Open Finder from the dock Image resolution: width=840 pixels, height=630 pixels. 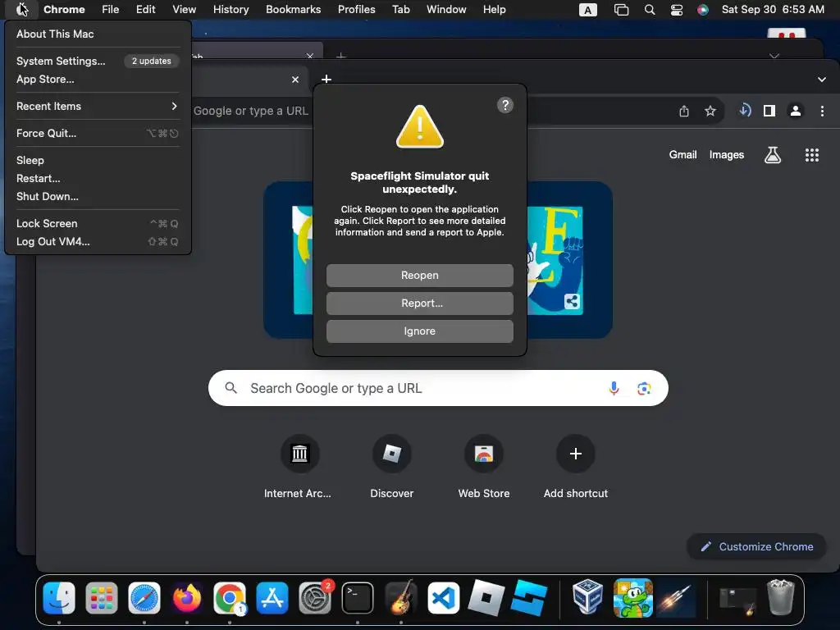coord(59,598)
